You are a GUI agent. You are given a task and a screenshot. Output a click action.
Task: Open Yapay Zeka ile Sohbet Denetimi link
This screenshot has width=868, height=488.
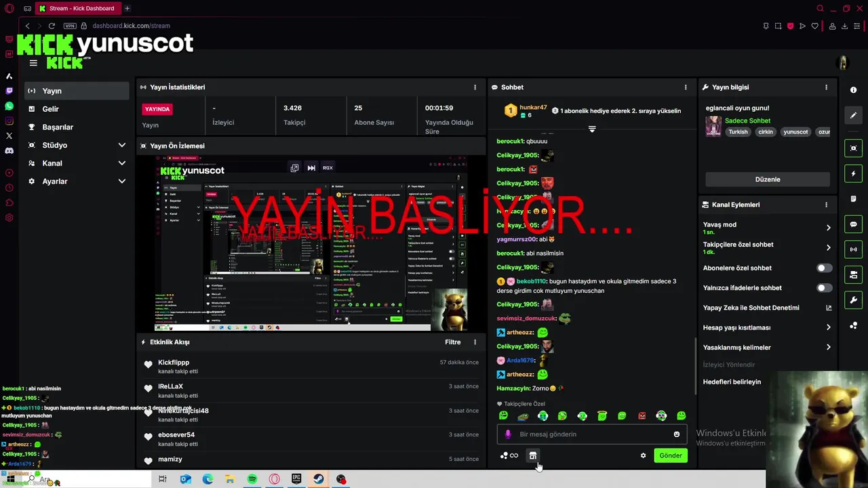point(768,308)
